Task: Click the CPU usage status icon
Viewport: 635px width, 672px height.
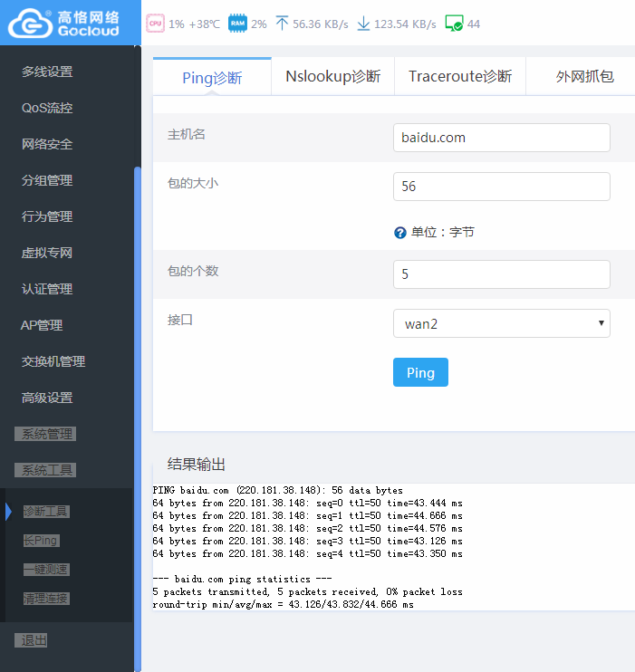Action: coord(156,24)
